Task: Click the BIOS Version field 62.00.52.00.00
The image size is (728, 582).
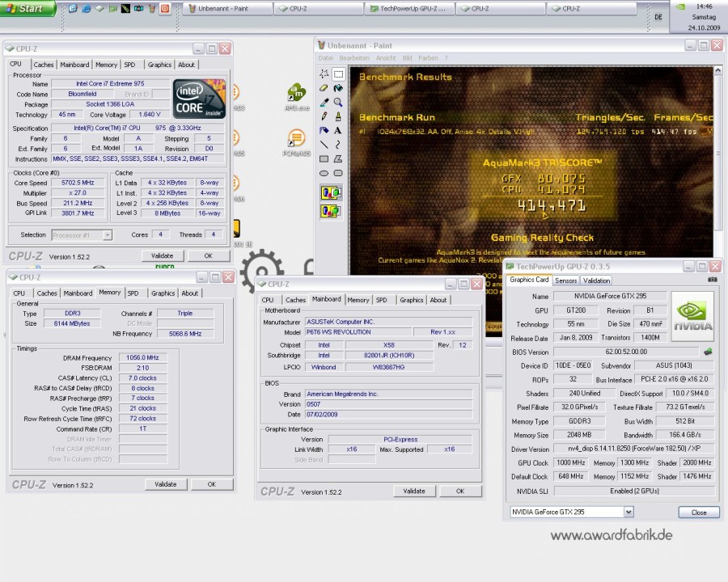Action: click(626, 352)
